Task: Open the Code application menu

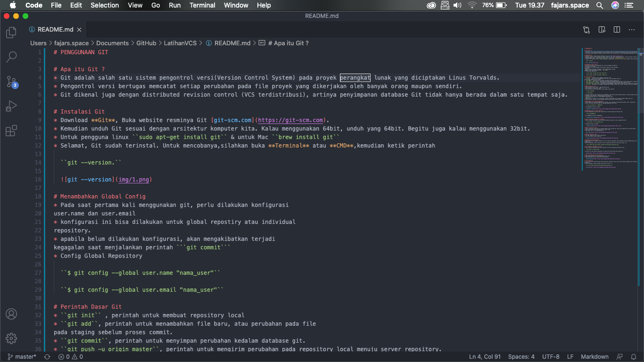Action: click(33, 5)
